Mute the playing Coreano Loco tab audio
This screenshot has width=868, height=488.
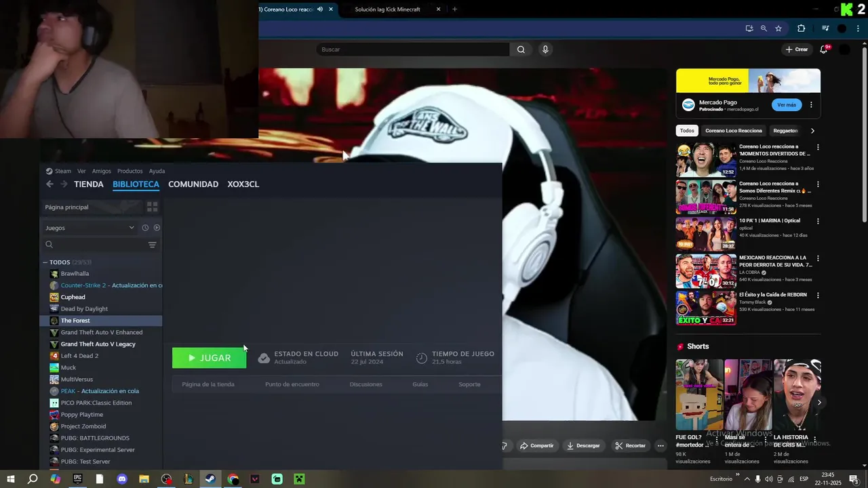320,9
